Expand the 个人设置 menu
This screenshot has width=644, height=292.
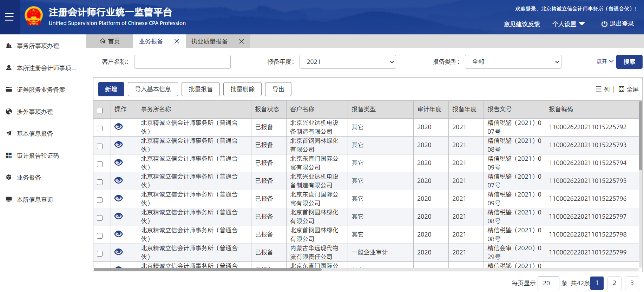coord(568,24)
